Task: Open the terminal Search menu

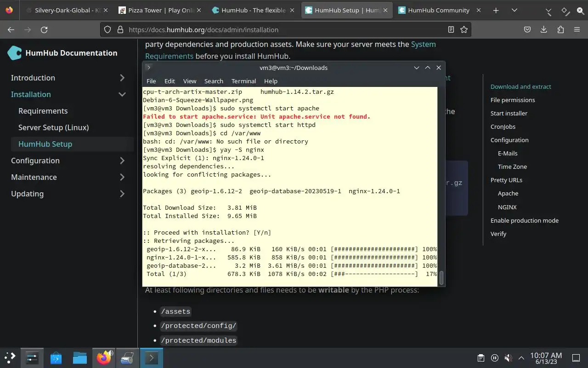Action: (x=214, y=81)
